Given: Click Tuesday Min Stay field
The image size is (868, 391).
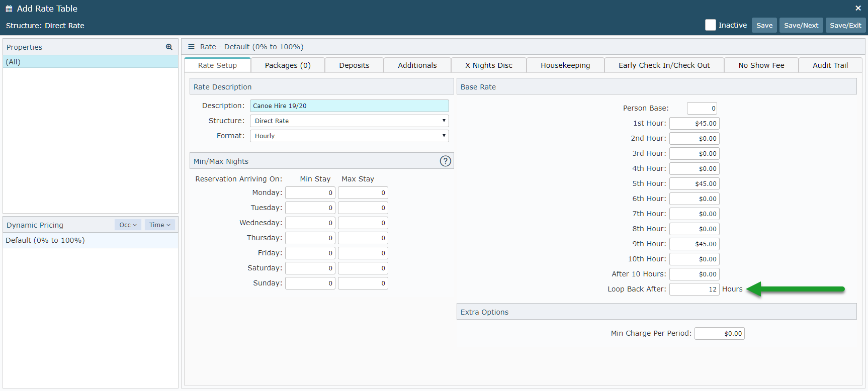Looking at the screenshot, I should (310, 208).
